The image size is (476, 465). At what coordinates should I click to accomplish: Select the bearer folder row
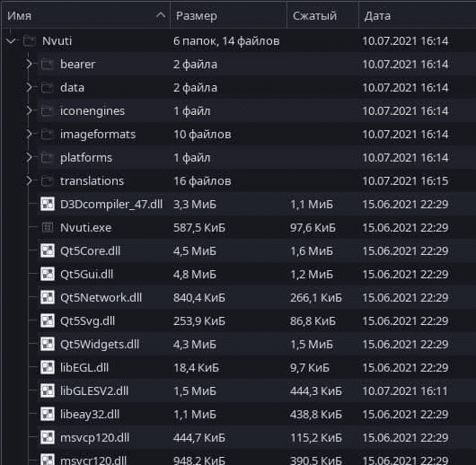257,64
